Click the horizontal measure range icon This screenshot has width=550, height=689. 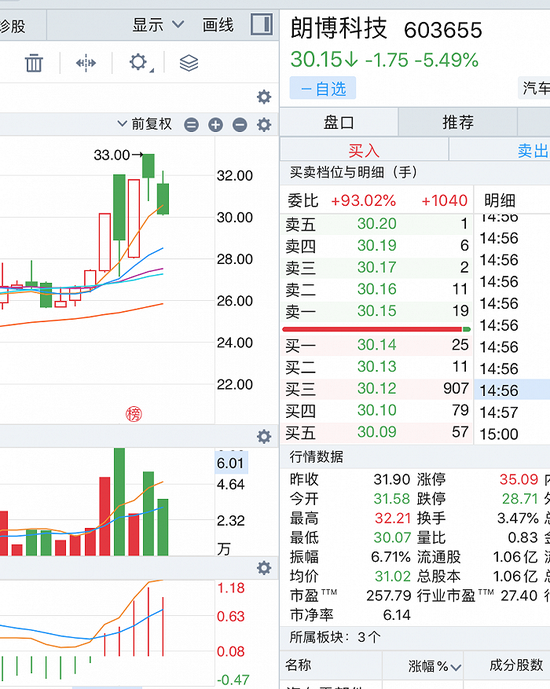pos(86,63)
